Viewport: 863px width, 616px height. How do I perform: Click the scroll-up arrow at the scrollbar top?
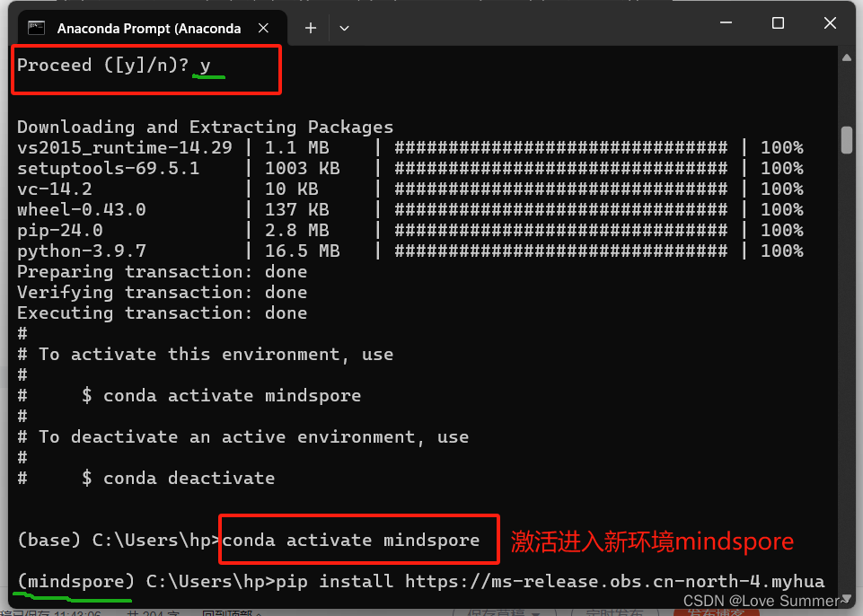pyautogui.click(x=846, y=57)
